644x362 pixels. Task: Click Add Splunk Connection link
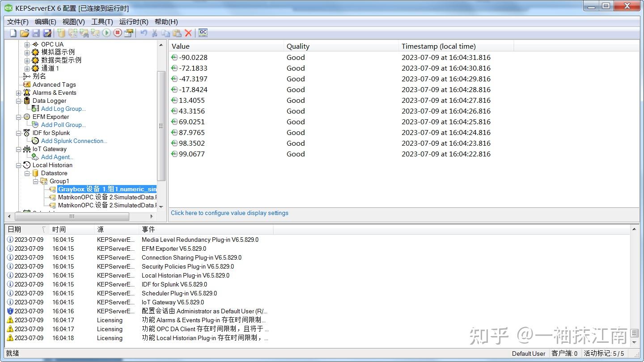pyautogui.click(x=74, y=141)
